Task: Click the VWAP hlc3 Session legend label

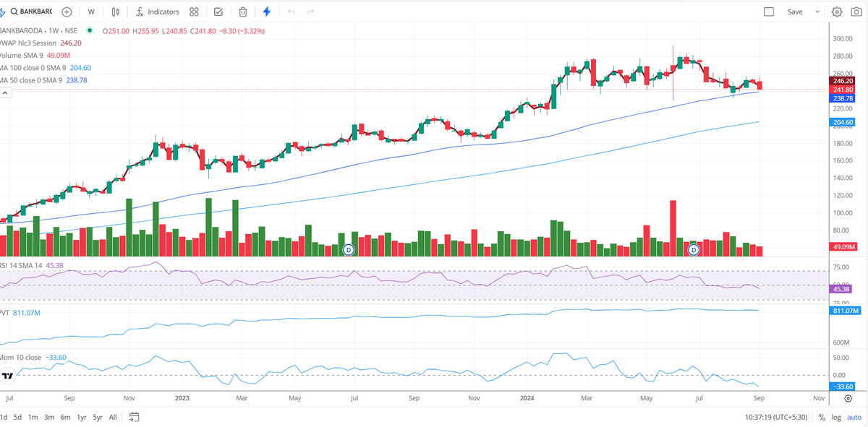Action: (29, 43)
